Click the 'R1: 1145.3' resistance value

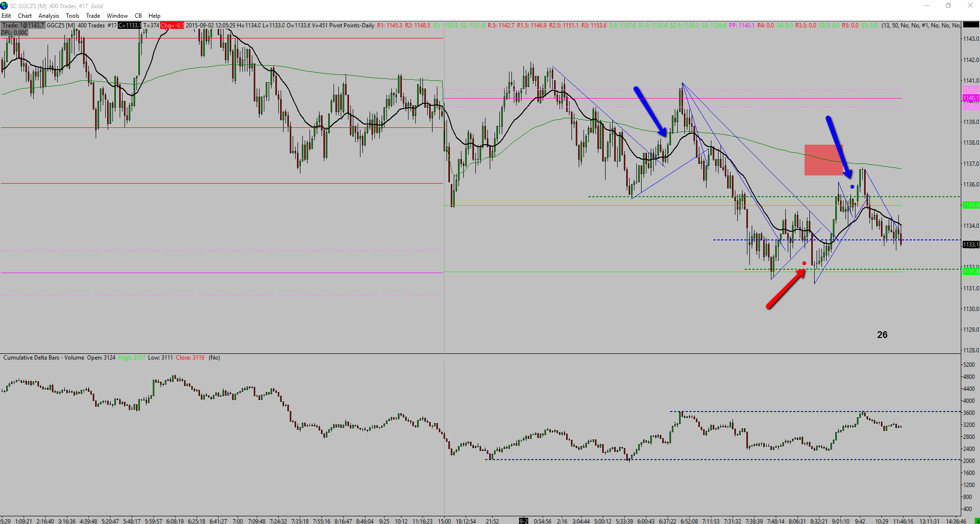click(x=390, y=25)
